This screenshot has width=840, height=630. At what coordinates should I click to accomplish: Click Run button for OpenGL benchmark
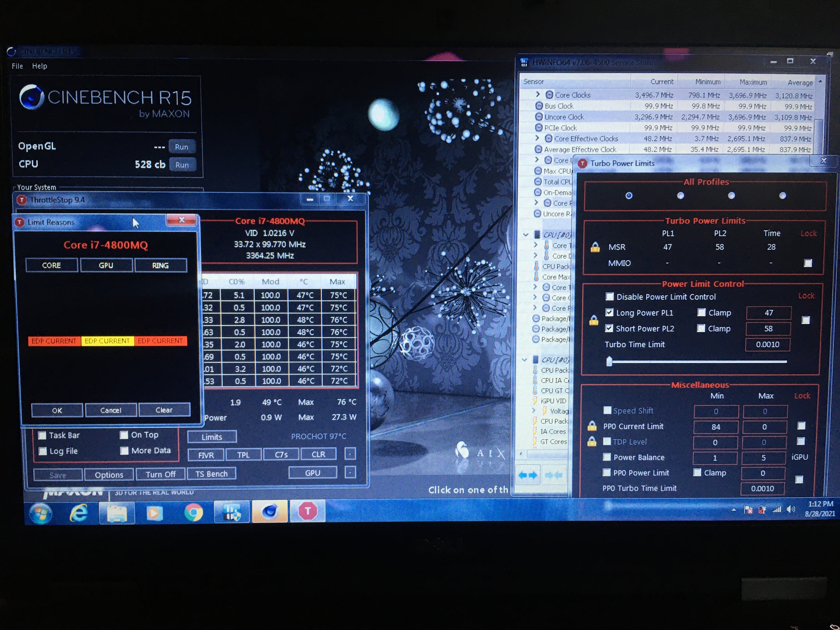(183, 146)
